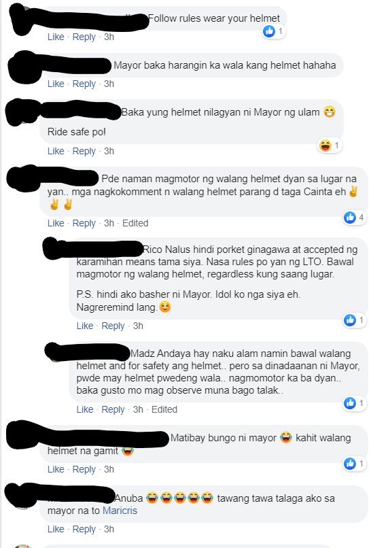The image size is (392, 548).
Task: Open Edited label on Madz Andaya reply
Action: (x=164, y=409)
